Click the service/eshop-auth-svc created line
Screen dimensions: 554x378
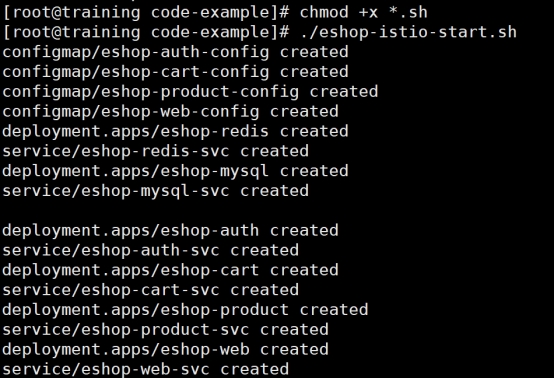pos(151,250)
